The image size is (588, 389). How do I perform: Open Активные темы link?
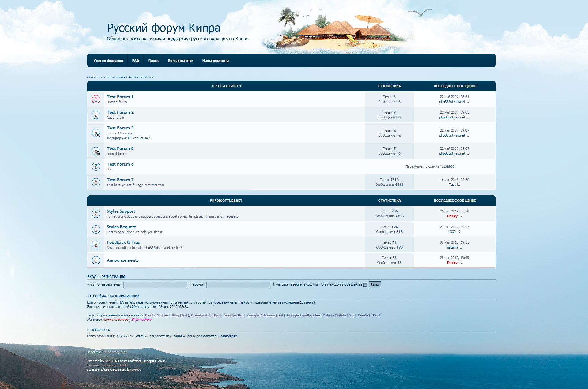[140, 77]
